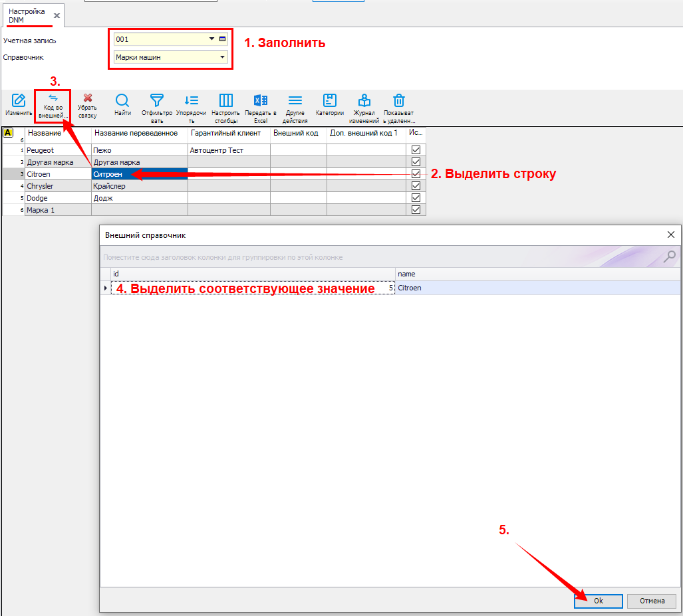Open Настроить столбцы columns icon
The width and height of the screenshot is (683, 616).
(x=226, y=100)
